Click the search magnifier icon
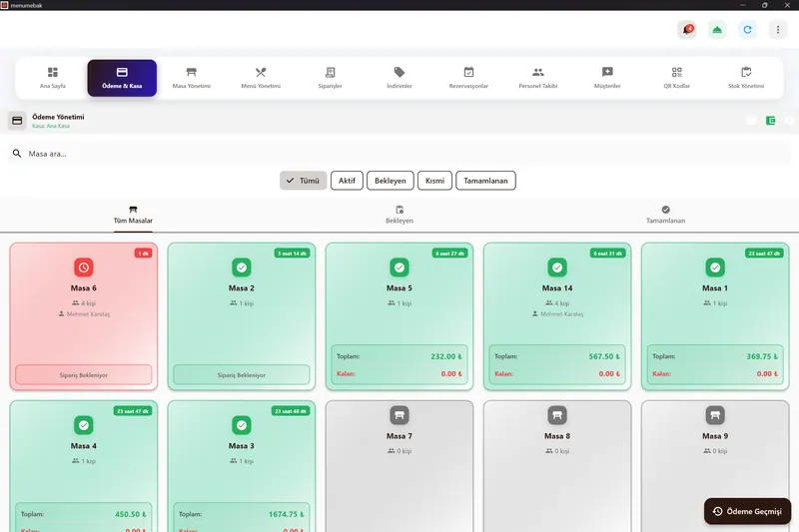Screen dimensions: 799x532 [x=17, y=154]
